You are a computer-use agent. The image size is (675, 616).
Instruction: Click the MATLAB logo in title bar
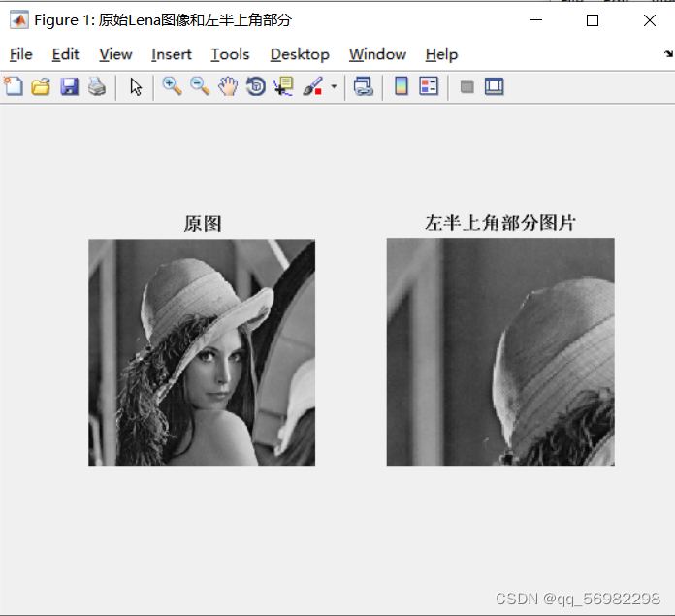tap(19, 19)
